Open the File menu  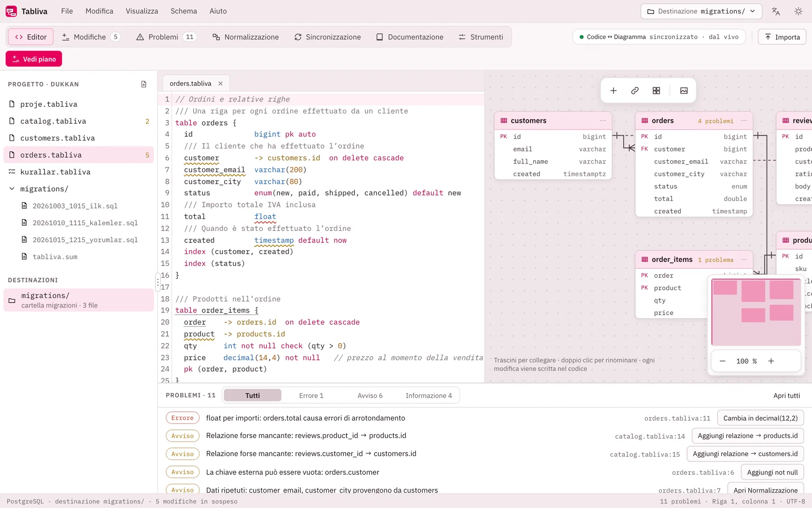pyautogui.click(x=67, y=11)
